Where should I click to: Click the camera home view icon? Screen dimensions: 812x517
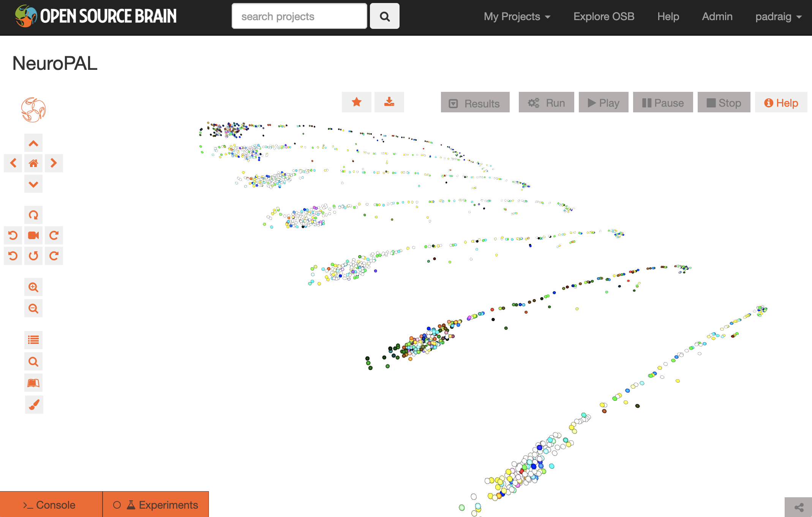pos(33,163)
